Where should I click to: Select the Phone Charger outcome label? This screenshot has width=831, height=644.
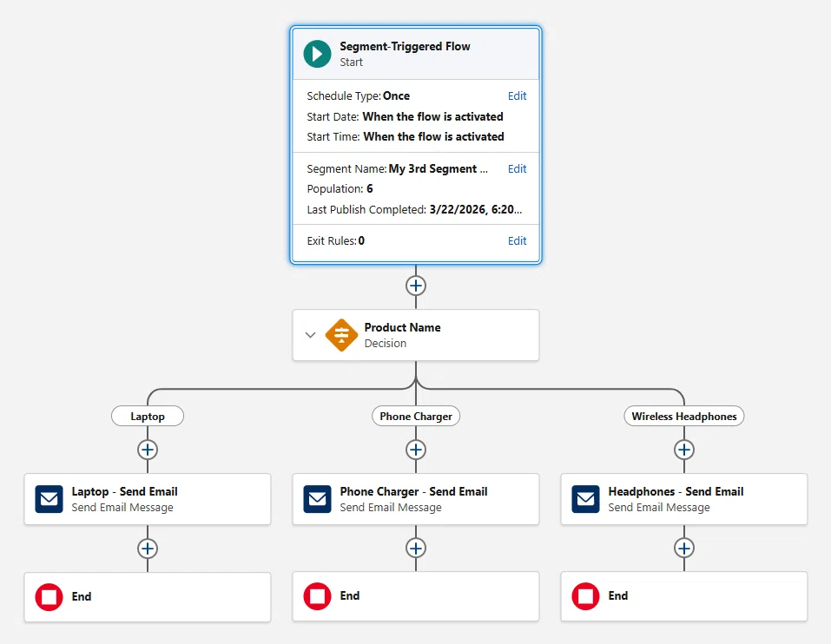(x=416, y=417)
